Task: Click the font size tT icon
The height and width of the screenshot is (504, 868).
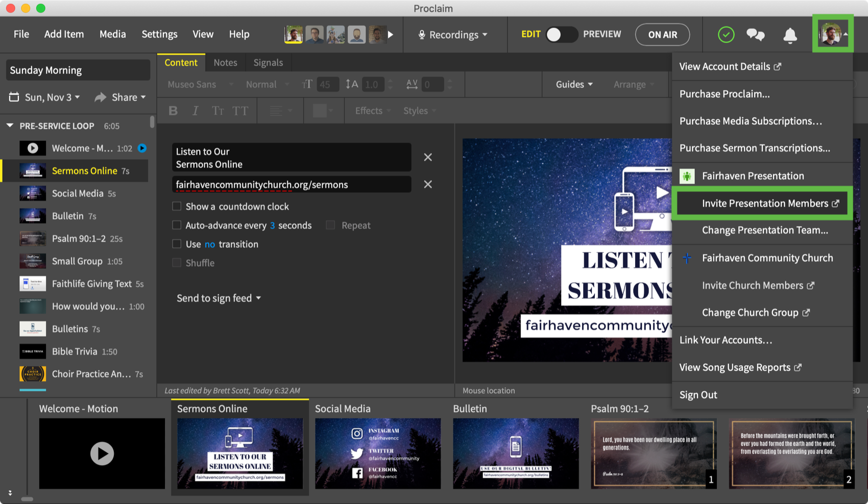Action: [307, 84]
